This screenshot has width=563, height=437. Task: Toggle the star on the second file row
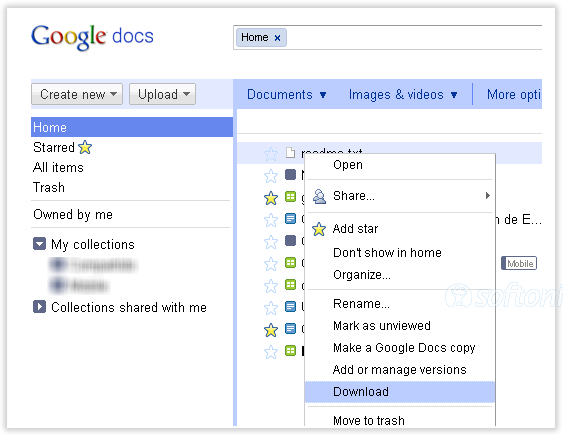[271, 176]
